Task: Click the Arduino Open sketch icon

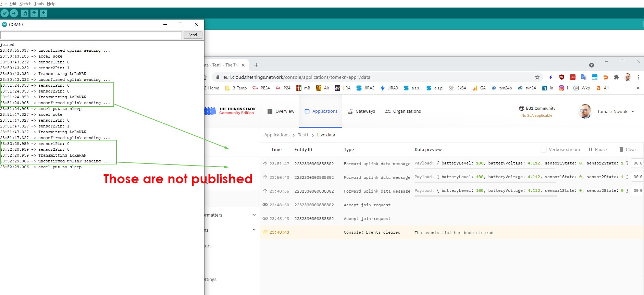Action: 34,13
